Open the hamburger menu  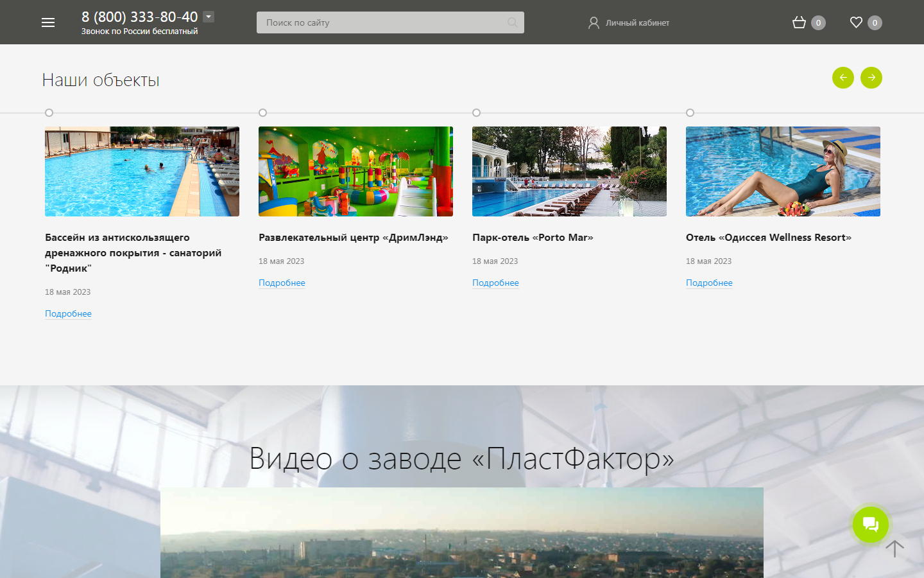click(x=48, y=22)
